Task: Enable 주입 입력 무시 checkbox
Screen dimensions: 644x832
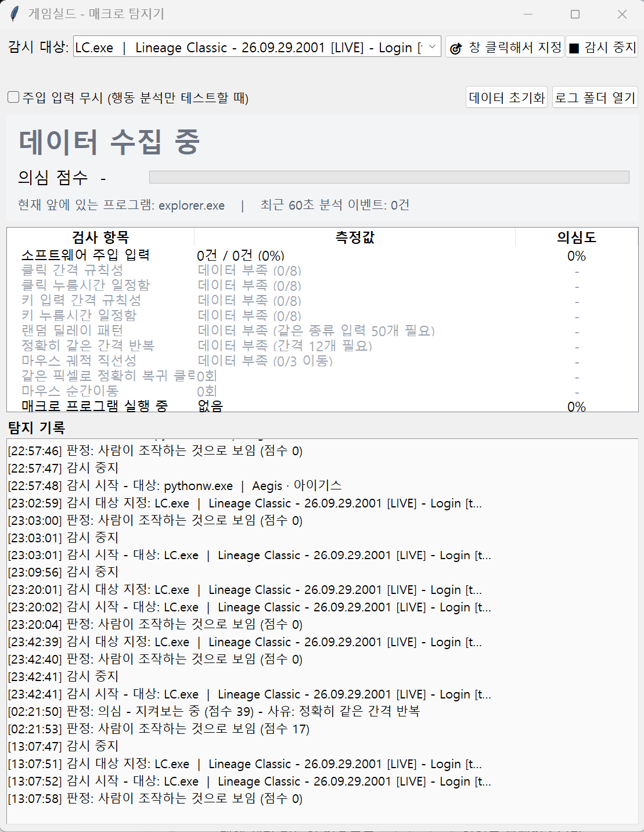Action: [x=13, y=97]
